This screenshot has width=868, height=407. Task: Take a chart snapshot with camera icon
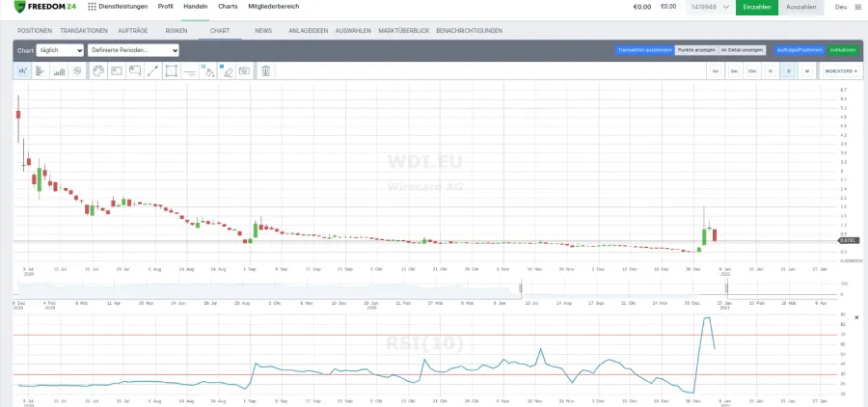pos(245,70)
